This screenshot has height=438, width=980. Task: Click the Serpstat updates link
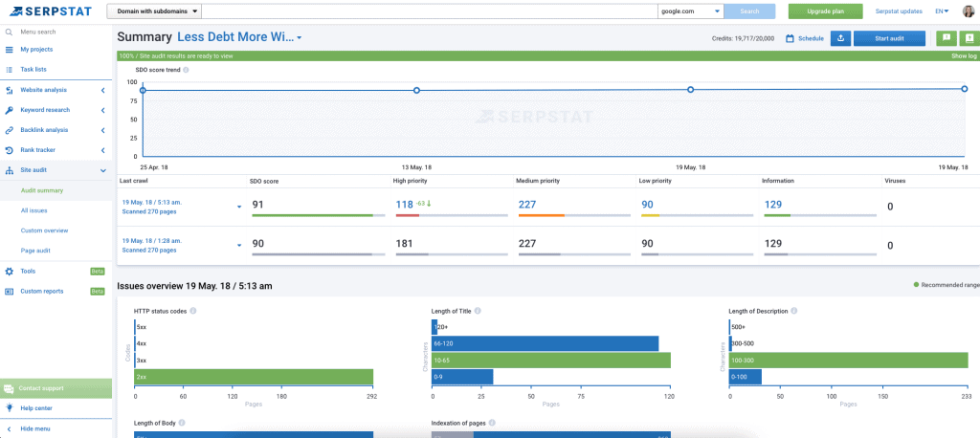click(899, 11)
